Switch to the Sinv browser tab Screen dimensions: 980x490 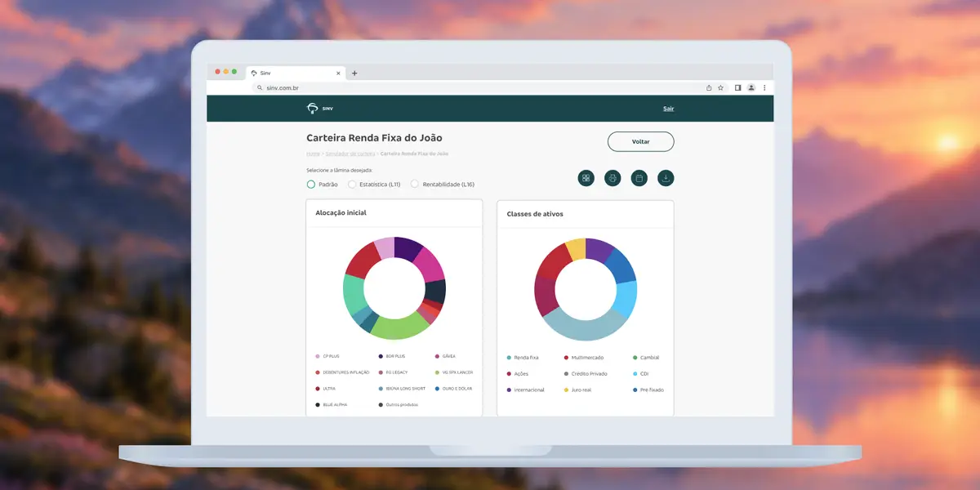tap(296, 73)
